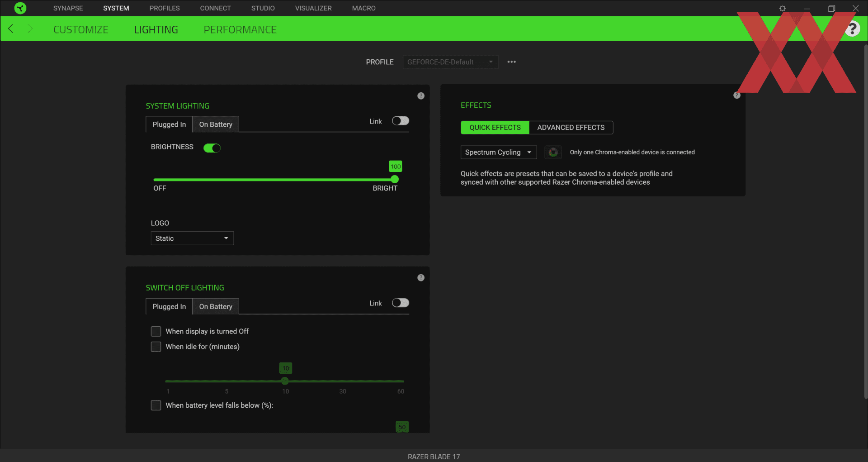The height and width of the screenshot is (462, 868).
Task: Toggle Switch Off Lighting Link switch
Action: point(401,303)
